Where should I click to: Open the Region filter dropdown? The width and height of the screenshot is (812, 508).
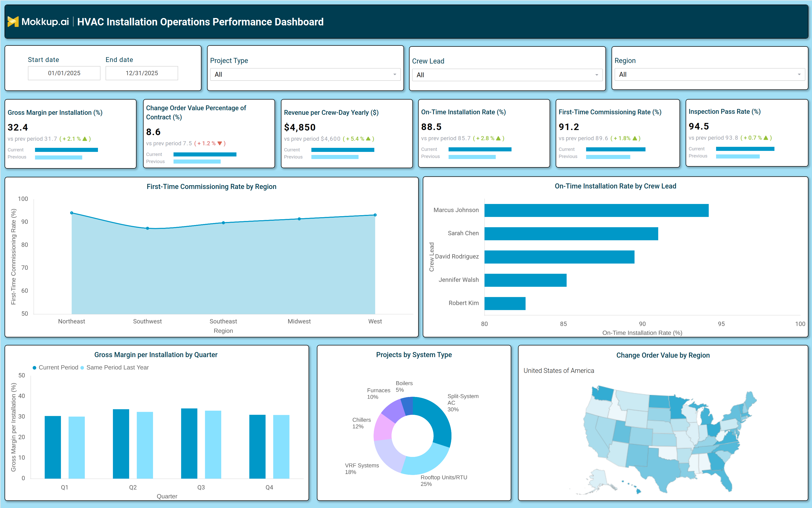pos(710,75)
